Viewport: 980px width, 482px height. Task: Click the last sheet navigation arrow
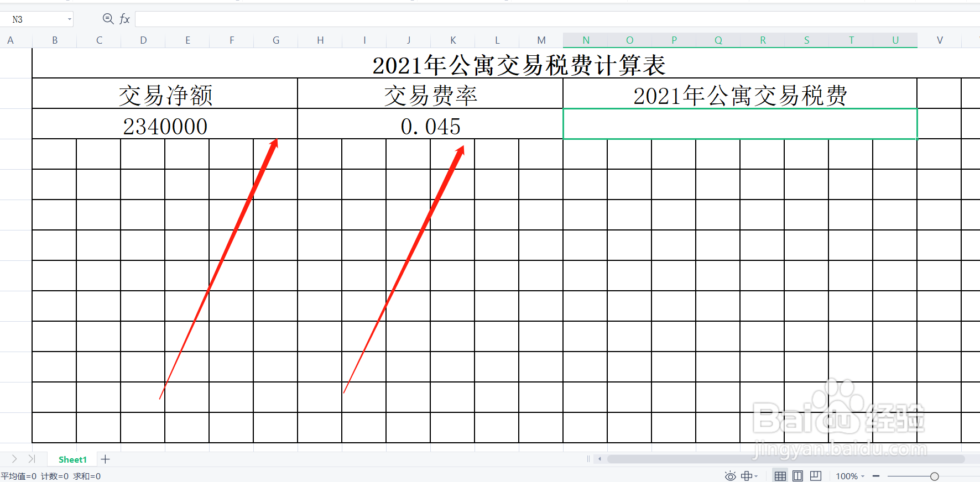pos(32,459)
